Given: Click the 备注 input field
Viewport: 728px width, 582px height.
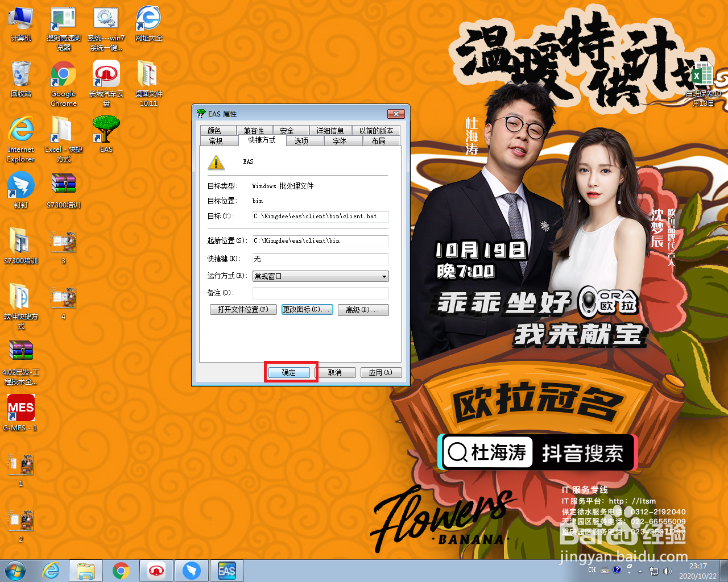Looking at the screenshot, I should coord(321,293).
